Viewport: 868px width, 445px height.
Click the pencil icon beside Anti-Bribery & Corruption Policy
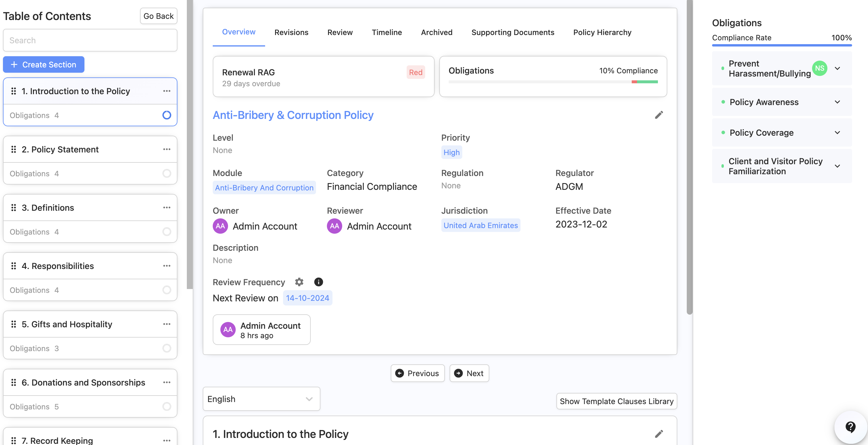[x=659, y=115]
